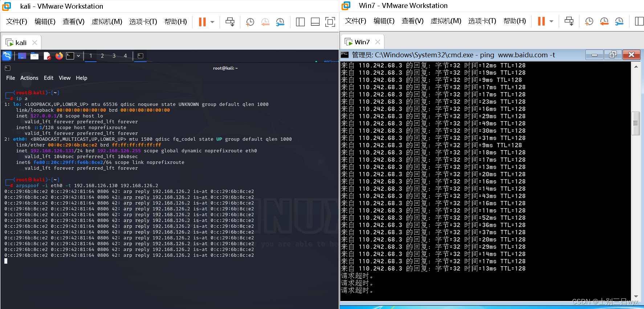Screen dimensions: 644x309
Task: Click the 192.168.126.131 inet address
Action: pyautogui.click(x=52, y=151)
